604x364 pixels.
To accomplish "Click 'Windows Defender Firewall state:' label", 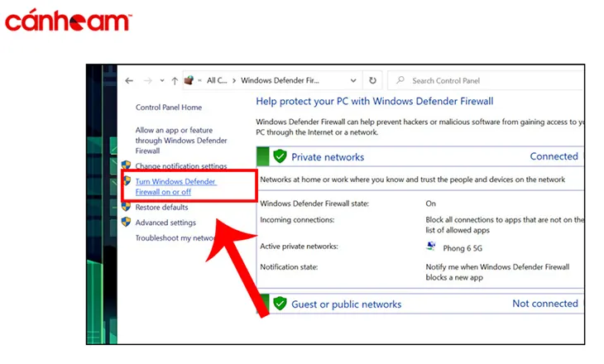I will pyautogui.click(x=314, y=204).
